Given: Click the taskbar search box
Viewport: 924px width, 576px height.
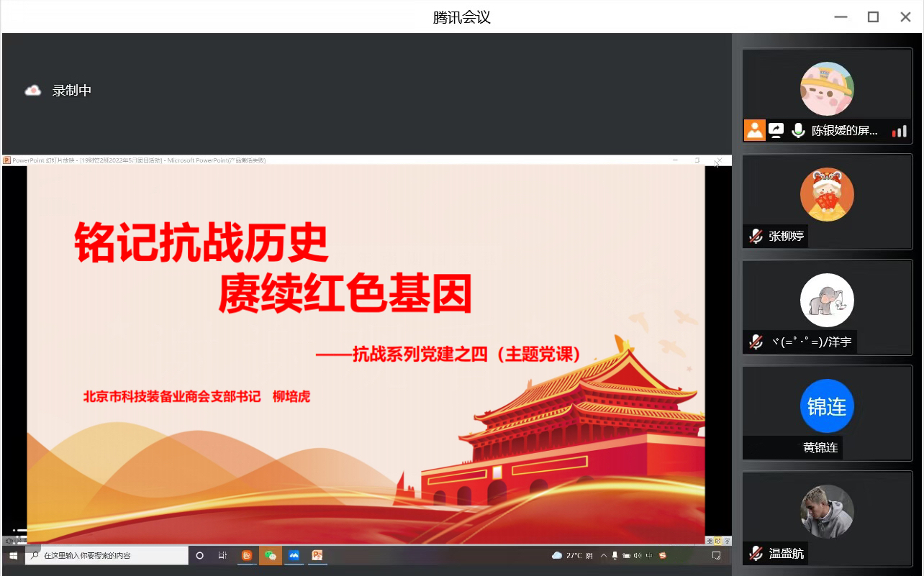Looking at the screenshot, I should (108, 555).
